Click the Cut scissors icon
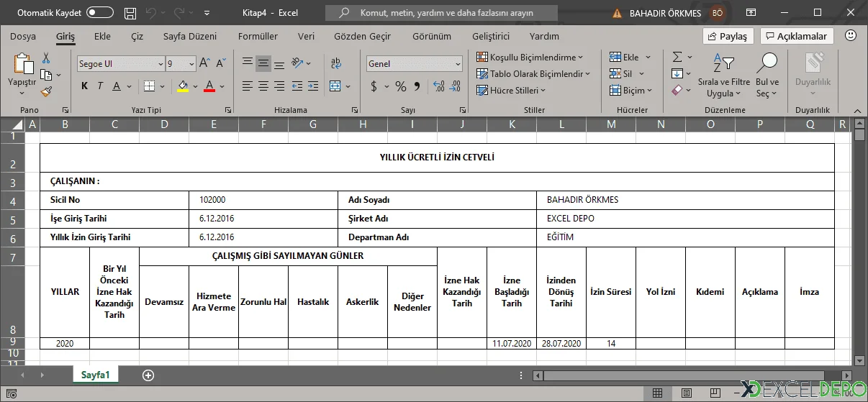This screenshot has height=402, width=868. [46, 58]
